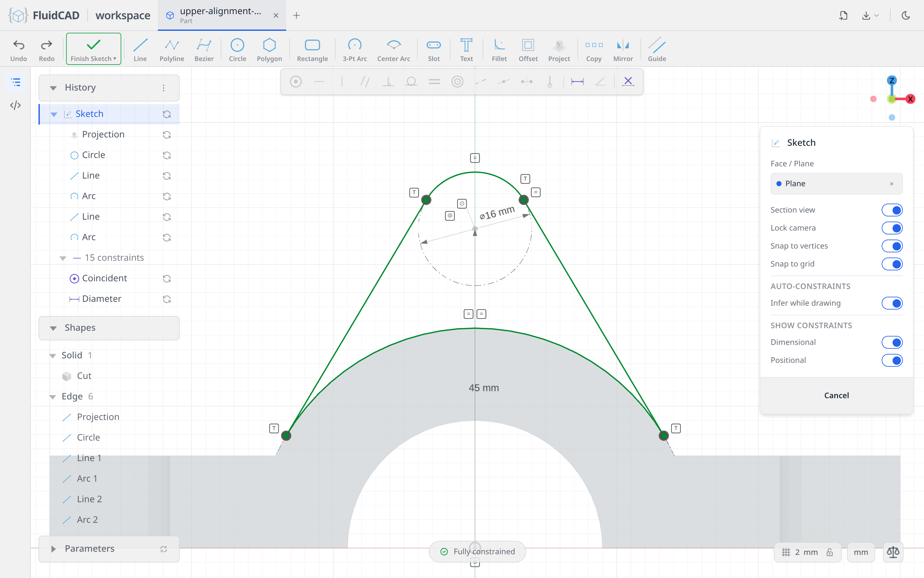Select the Offset tool

(528, 50)
